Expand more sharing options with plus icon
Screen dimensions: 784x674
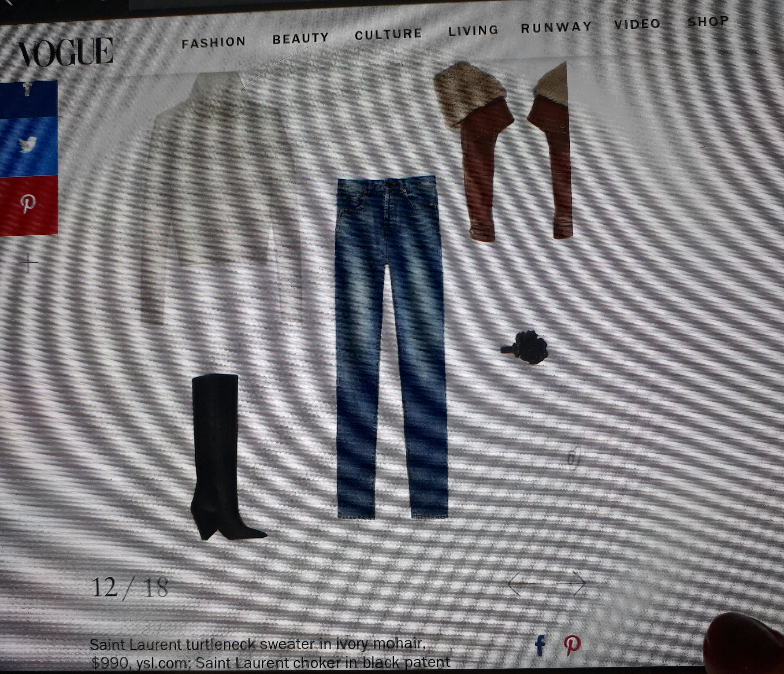click(x=28, y=263)
